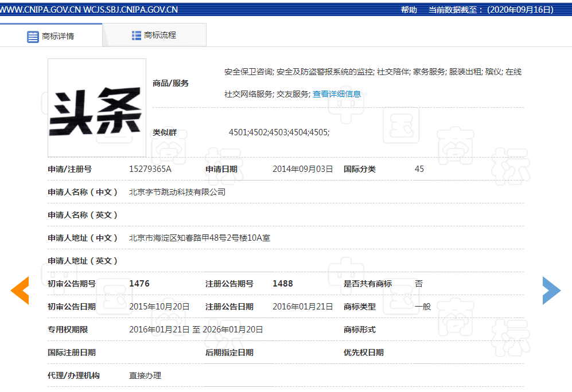Click the 申请人名称（英文） label

[83, 215]
